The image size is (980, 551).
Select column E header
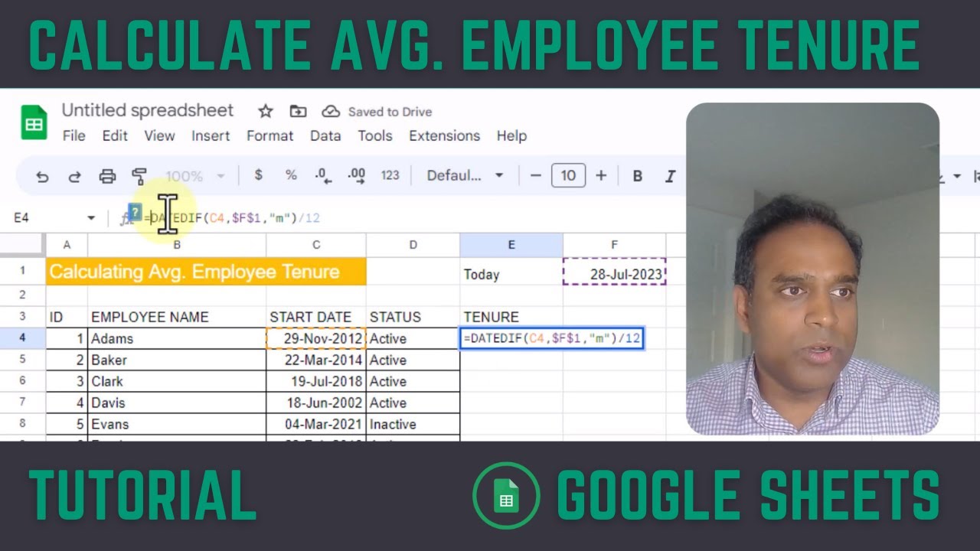point(511,245)
